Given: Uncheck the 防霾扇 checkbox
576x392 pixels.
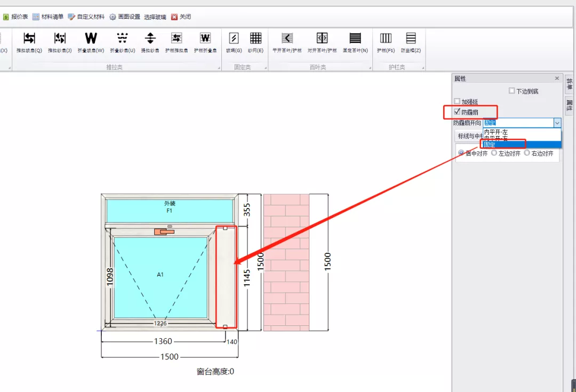Looking at the screenshot, I should [457, 112].
